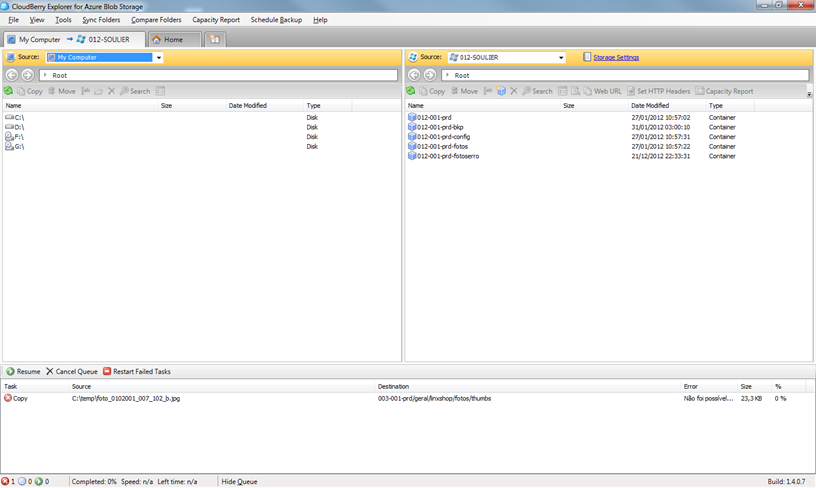Select the C:\ drive

coord(15,118)
